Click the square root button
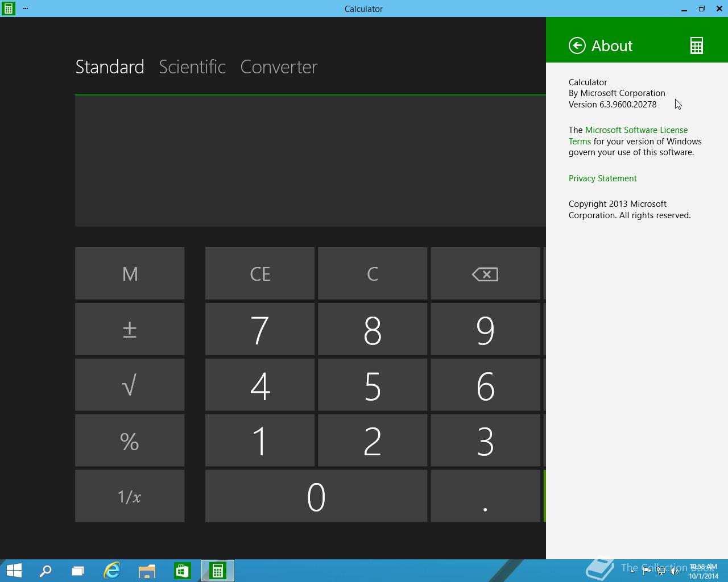Screen dimensions: 728x582 pos(130,385)
